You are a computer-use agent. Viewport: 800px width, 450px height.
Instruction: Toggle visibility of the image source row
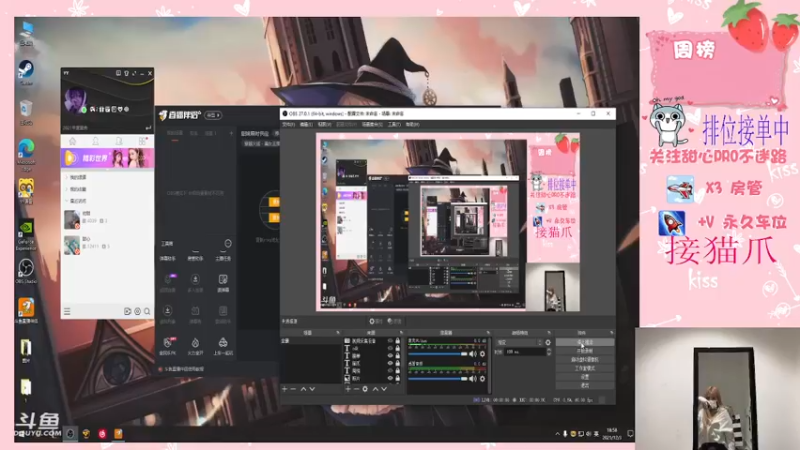(x=390, y=378)
